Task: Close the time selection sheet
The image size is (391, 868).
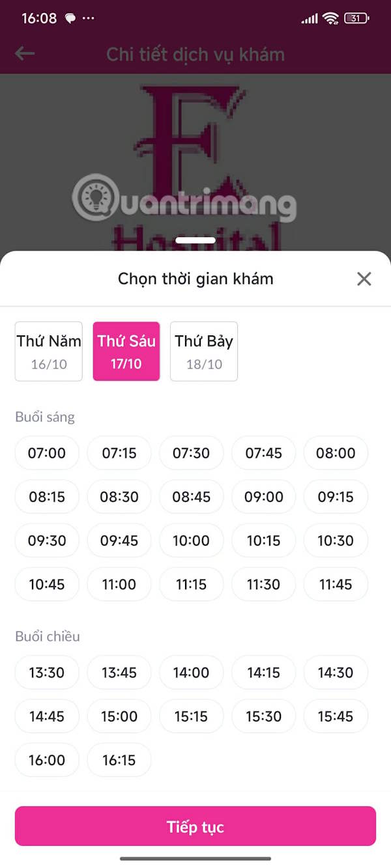Action: point(364,279)
